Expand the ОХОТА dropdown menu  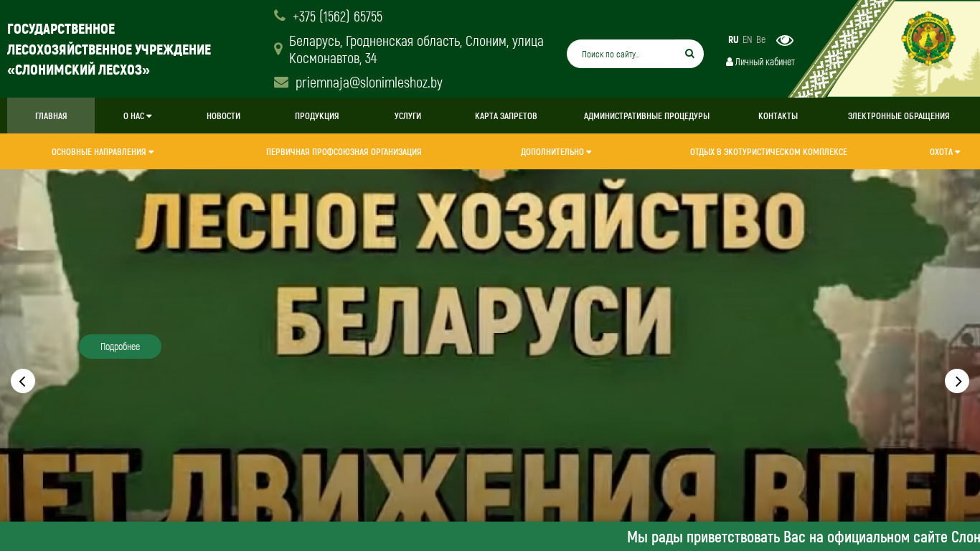click(945, 151)
